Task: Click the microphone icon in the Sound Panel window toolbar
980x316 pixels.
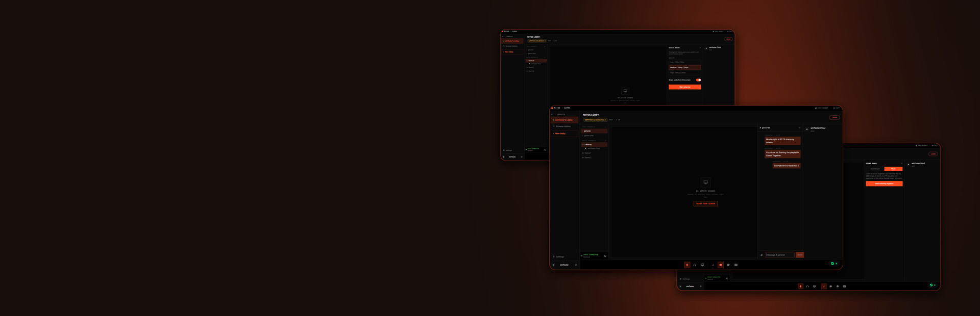Action: pos(800,286)
